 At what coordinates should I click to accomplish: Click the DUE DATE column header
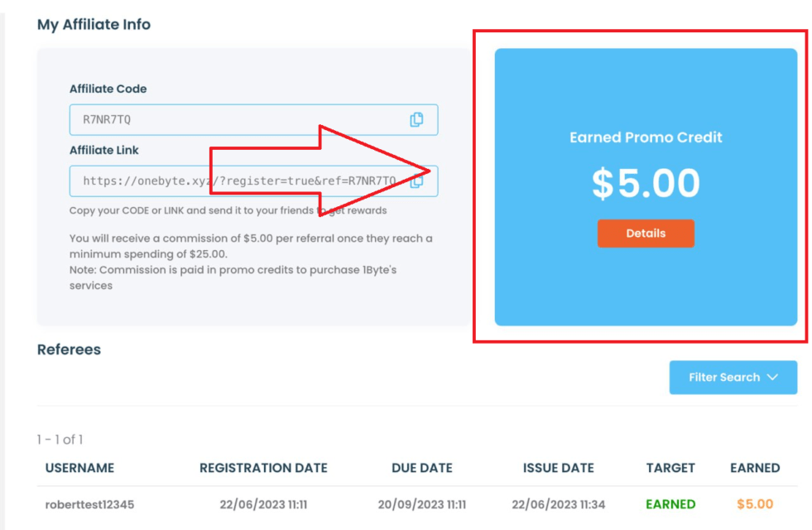coord(422,467)
